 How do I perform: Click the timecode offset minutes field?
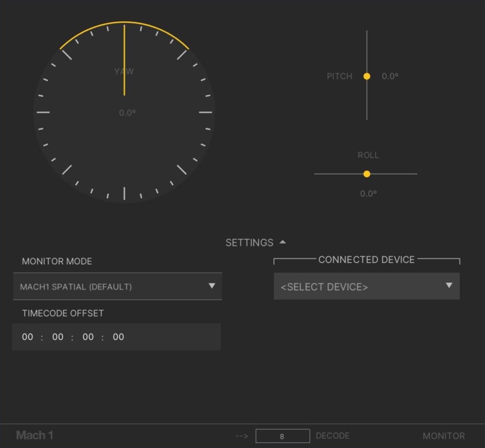coord(58,337)
